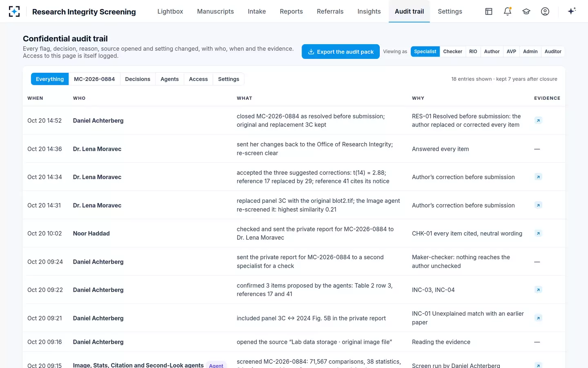Click the Agent badge in the 09:15 row

coord(216,365)
